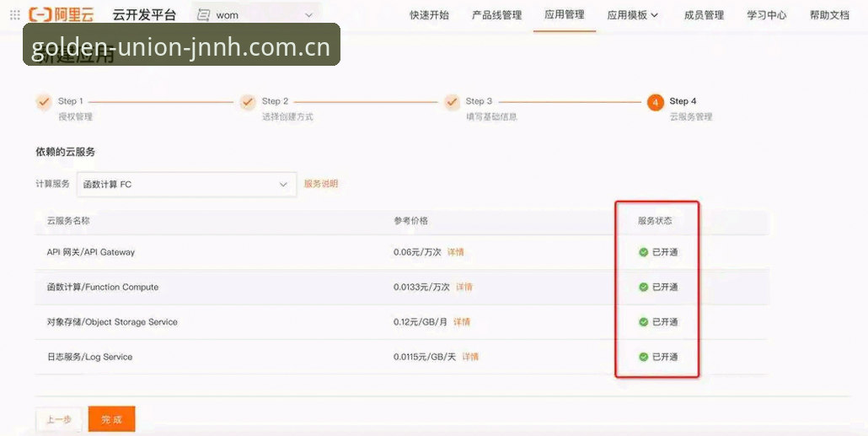Select the 函数计算/Function Compute row name
This screenshot has height=436, width=868.
pos(103,287)
